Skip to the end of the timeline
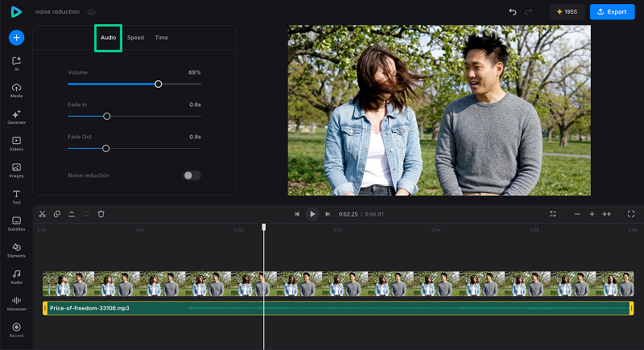 [328, 214]
